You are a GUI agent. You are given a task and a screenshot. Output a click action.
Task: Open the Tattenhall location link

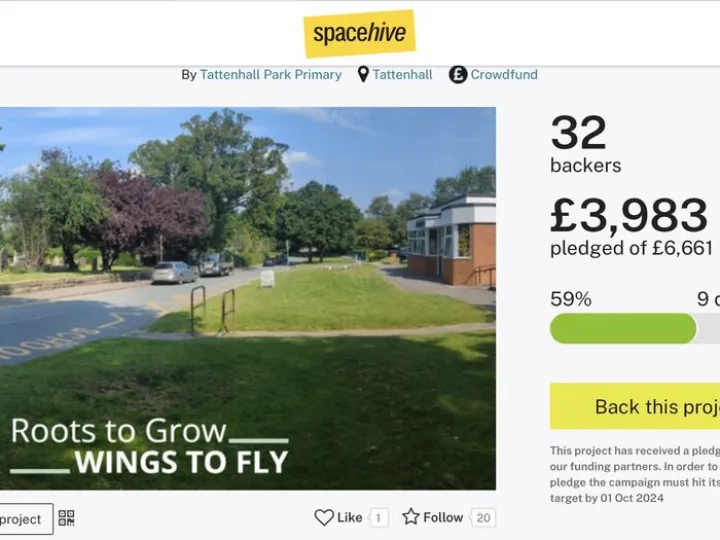coord(402,75)
